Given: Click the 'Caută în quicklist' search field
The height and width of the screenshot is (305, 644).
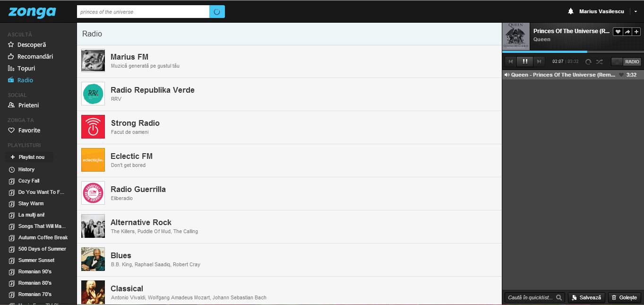Looking at the screenshot, I should pos(534,297).
